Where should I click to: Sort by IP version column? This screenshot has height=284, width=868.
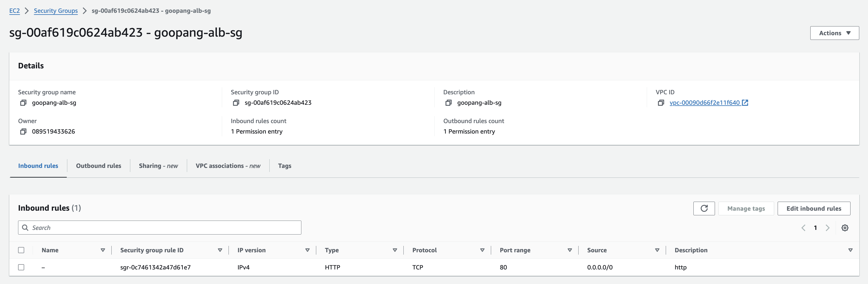(x=307, y=250)
